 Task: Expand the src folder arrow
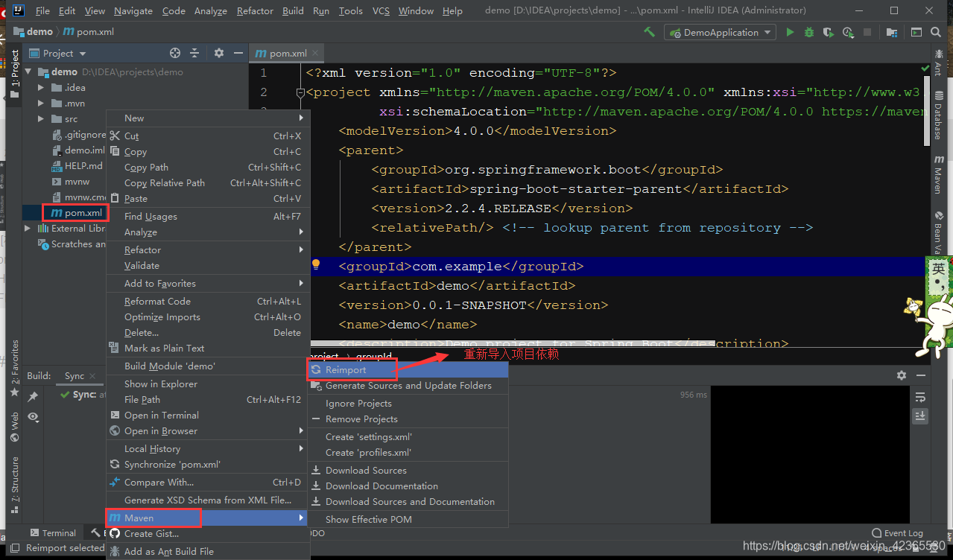coord(42,118)
